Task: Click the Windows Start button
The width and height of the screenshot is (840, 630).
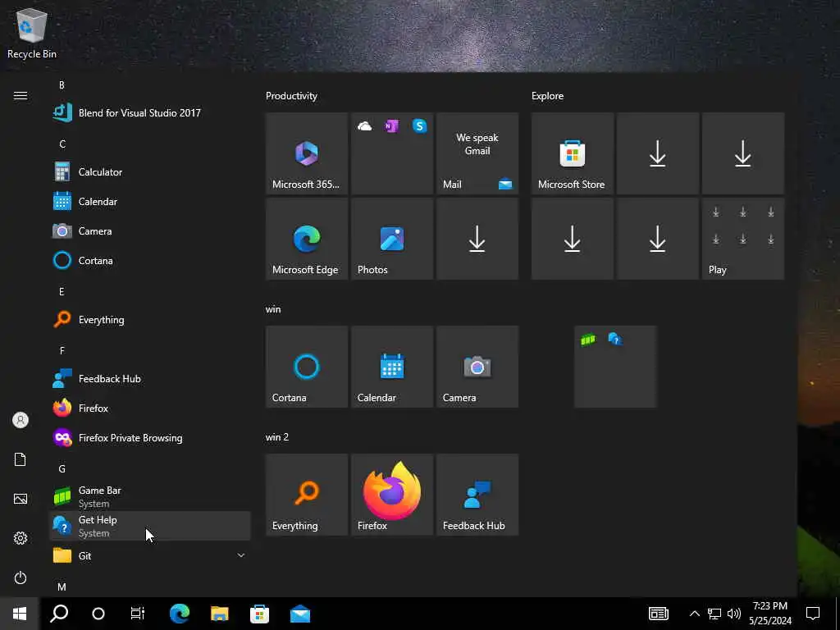Action: (x=20, y=614)
